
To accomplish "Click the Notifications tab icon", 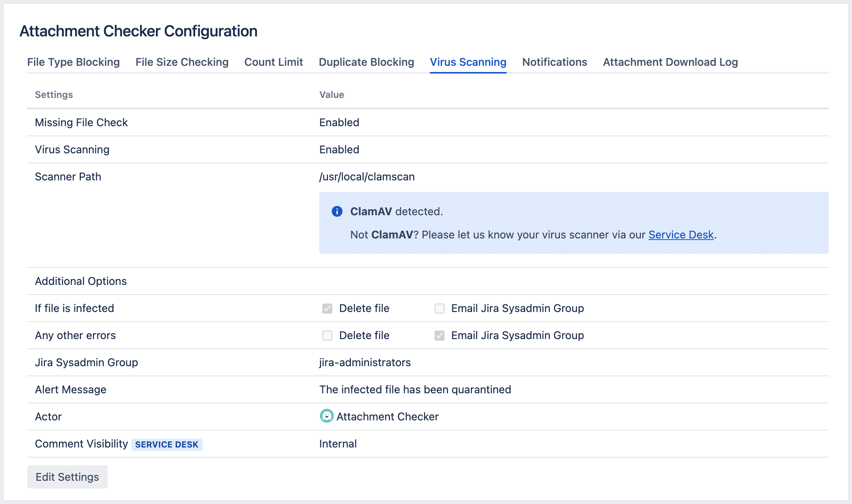I will [554, 62].
